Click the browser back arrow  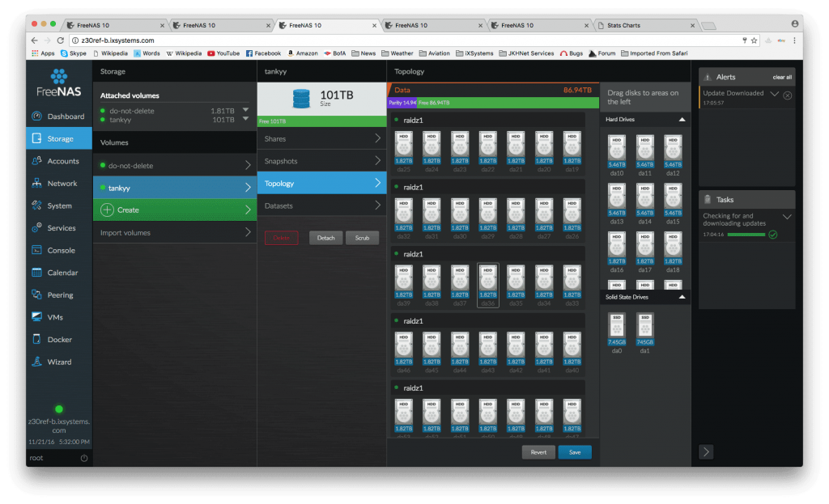(34, 40)
